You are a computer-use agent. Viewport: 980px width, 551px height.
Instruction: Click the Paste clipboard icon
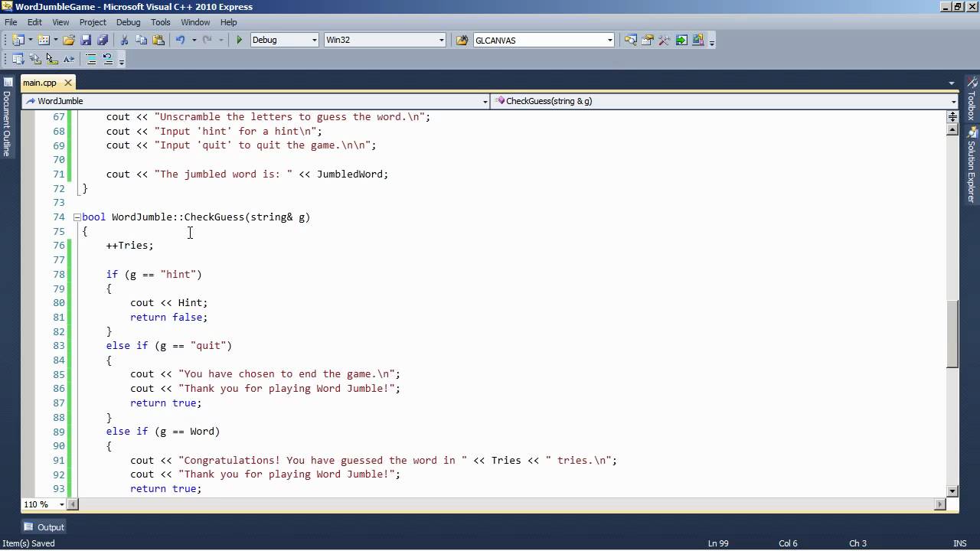pyautogui.click(x=158, y=40)
